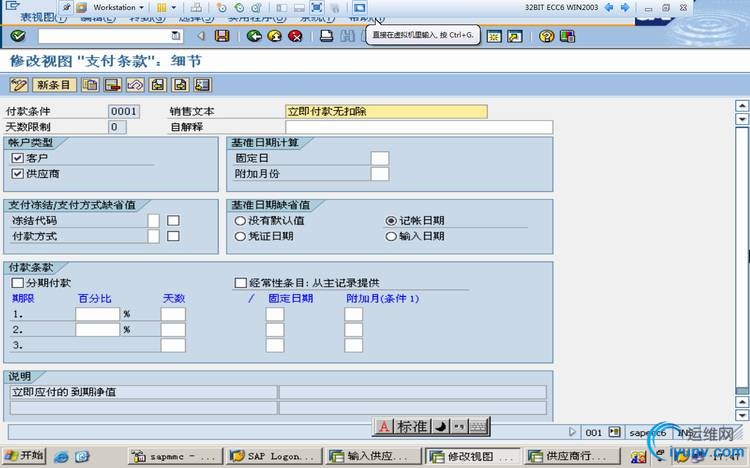
Task: Check the box next to 付款方式
Action: pyautogui.click(x=173, y=236)
